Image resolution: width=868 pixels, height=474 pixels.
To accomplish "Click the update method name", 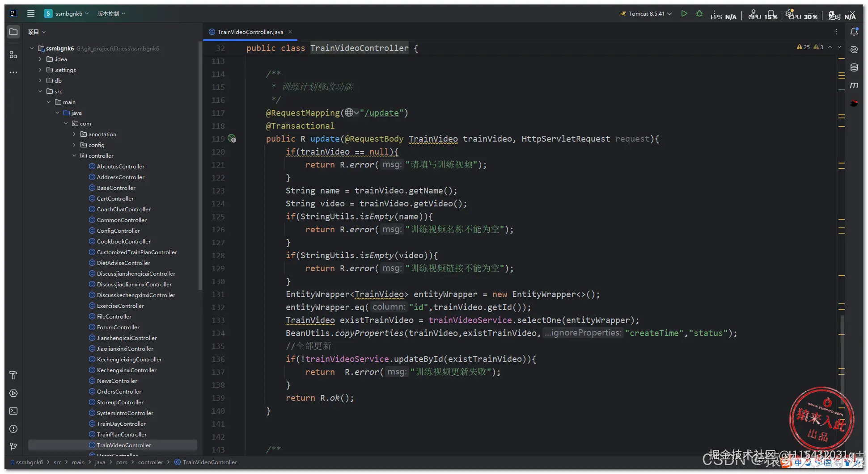I will point(325,139).
